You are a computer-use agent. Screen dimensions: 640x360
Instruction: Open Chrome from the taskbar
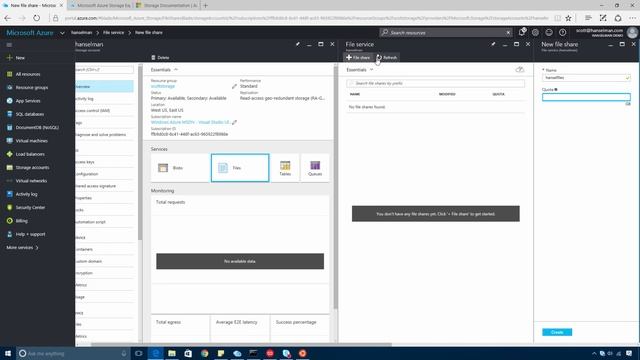click(204, 353)
